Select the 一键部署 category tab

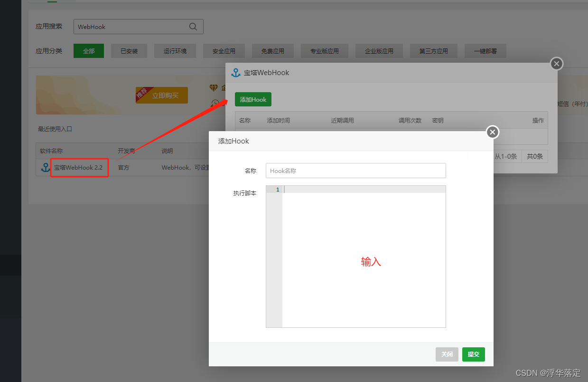tap(485, 51)
